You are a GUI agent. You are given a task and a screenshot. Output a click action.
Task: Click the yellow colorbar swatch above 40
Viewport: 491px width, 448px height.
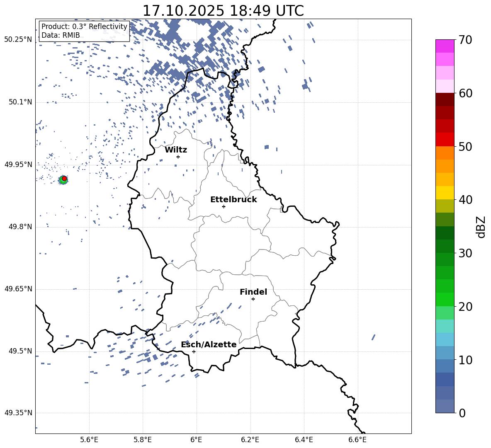445,193
